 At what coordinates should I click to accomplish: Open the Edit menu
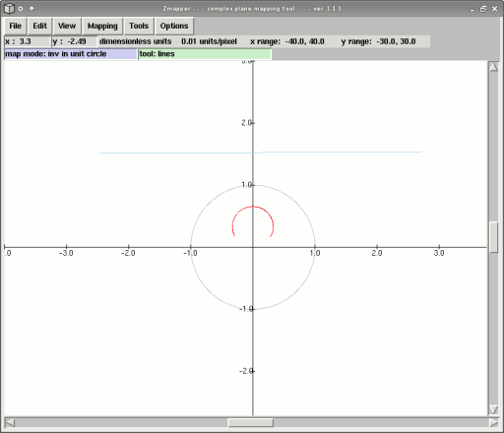pyautogui.click(x=39, y=26)
